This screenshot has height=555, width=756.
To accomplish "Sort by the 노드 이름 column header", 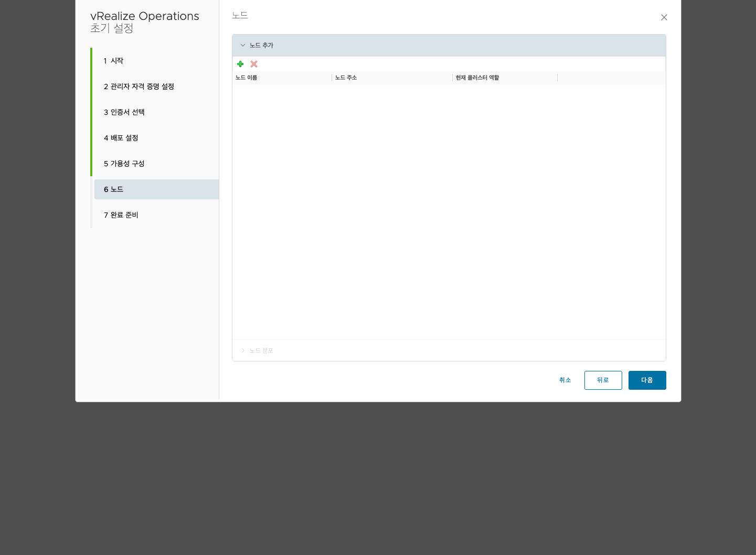I will (x=282, y=78).
